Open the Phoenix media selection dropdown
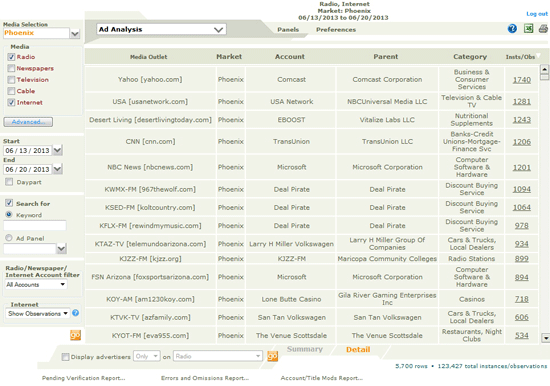 (x=75, y=34)
